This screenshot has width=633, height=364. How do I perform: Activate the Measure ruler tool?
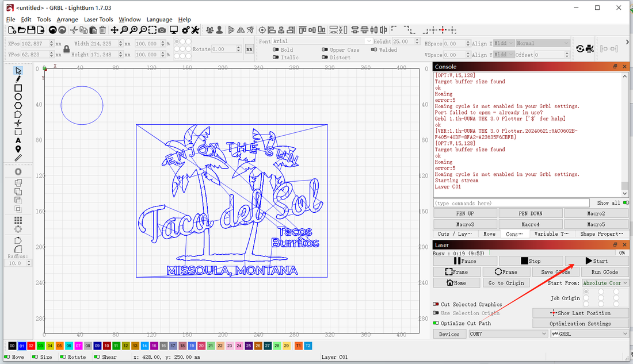(x=18, y=158)
